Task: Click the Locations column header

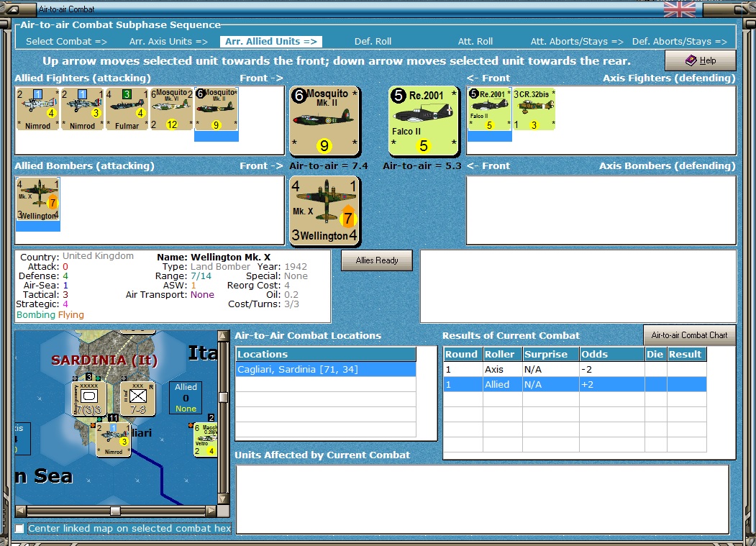Action: 326,354
